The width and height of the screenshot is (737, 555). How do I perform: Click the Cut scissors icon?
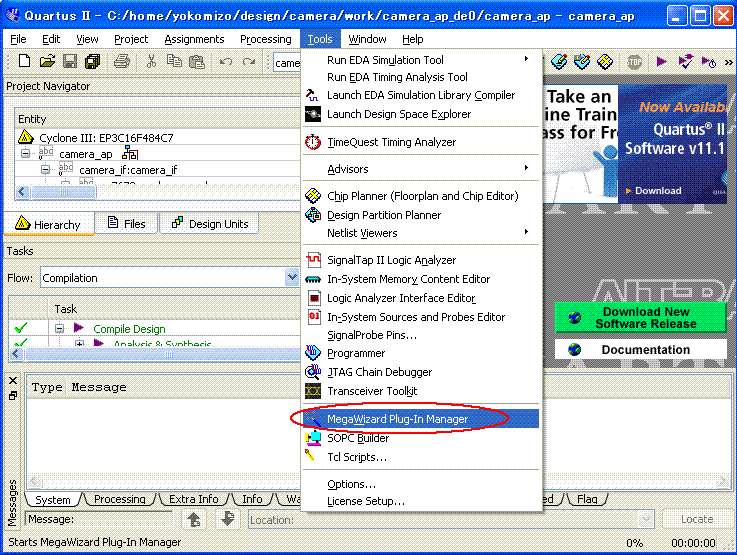pos(151,61)
